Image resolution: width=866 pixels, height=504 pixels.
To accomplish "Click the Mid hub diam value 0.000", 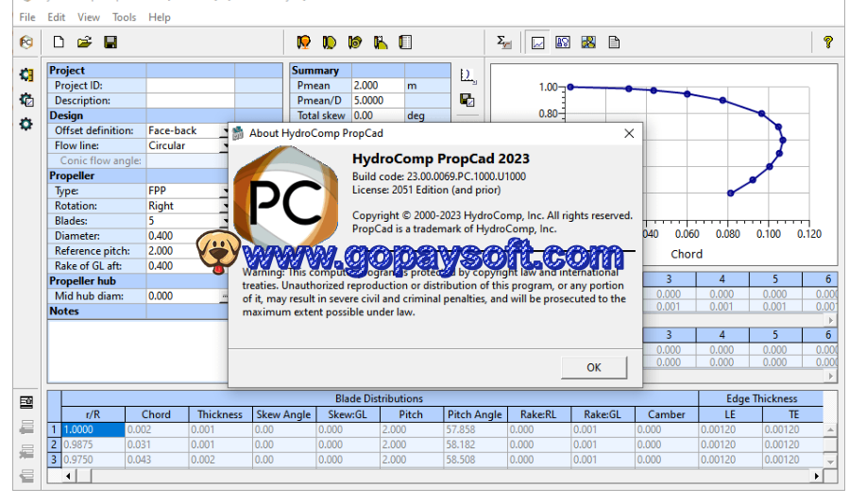I will [x=183, y=295].
